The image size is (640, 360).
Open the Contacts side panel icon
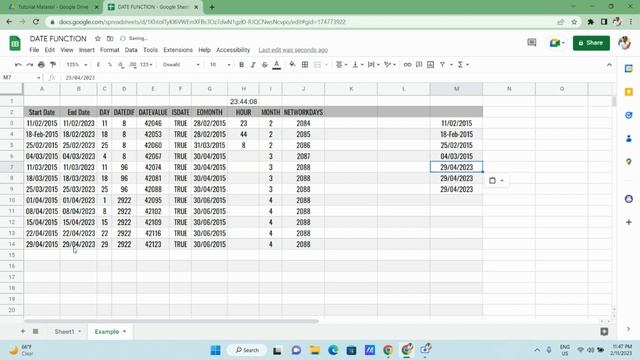click(x=629, y=139)
